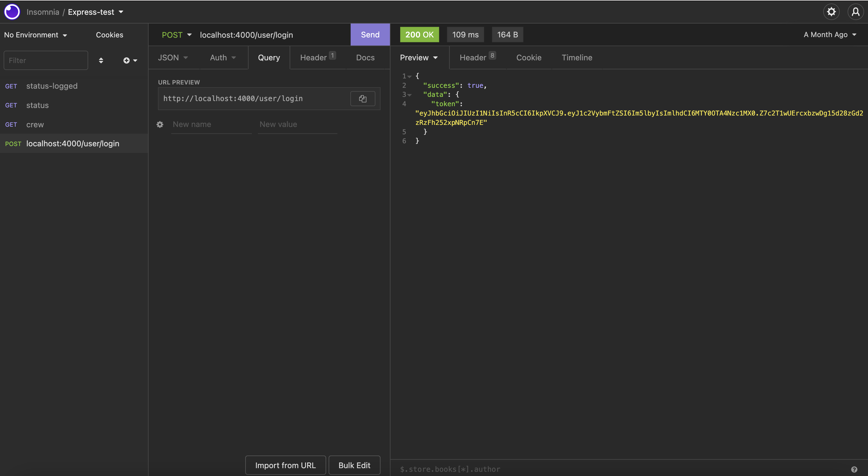The height and width of the screenshot is (476, 868).
Task: Click the Bulk Edit button
Action: click(355, 465)
